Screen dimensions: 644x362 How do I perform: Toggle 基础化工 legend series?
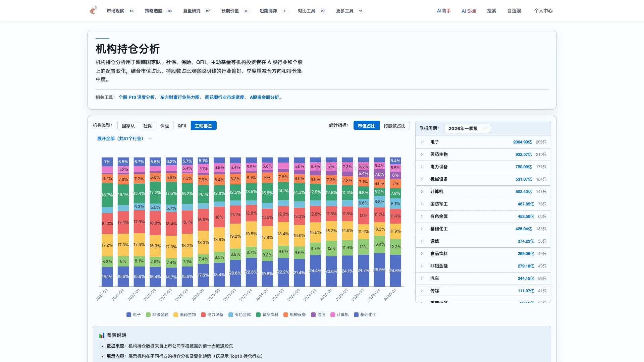pyautogui.click(x=365, y=315)
